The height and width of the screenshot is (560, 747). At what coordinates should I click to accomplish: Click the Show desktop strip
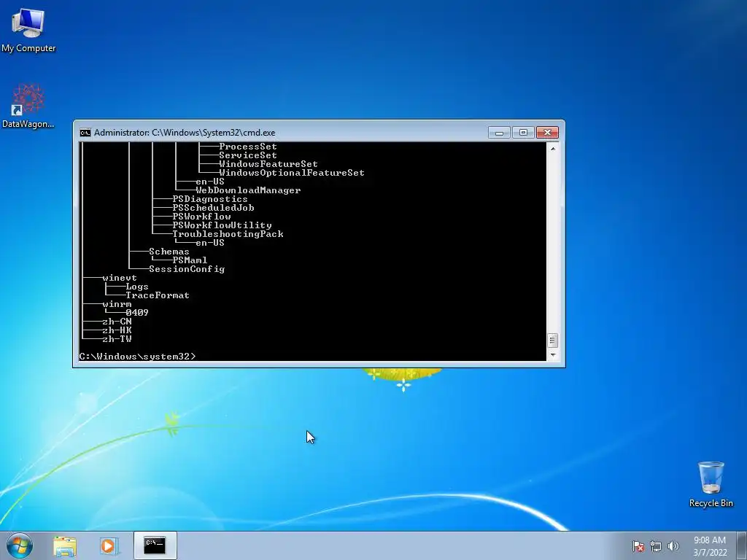pos(741,545)
